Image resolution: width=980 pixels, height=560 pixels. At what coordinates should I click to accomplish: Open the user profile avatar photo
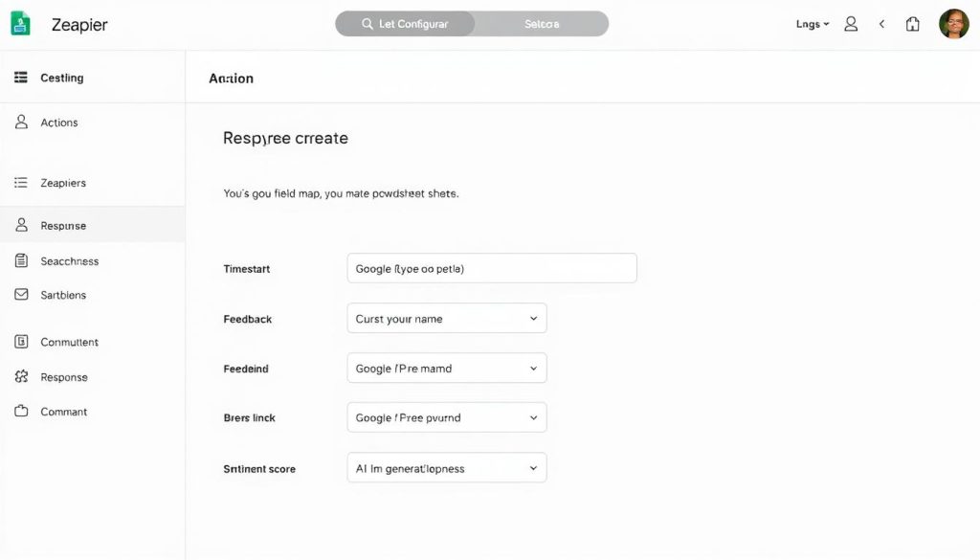[953, 24]
